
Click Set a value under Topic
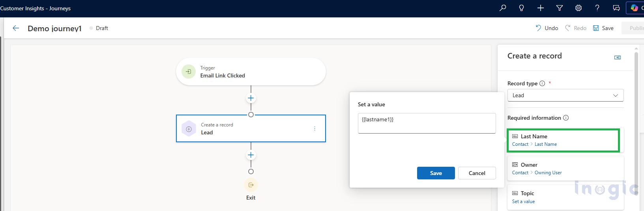(x=523, y=202)
